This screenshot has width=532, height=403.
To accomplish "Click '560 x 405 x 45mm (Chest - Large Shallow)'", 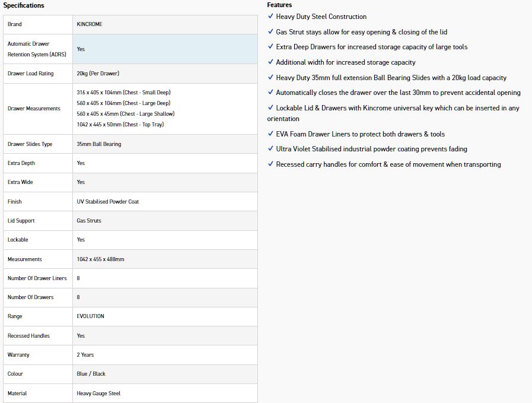I will click(126, 114).
